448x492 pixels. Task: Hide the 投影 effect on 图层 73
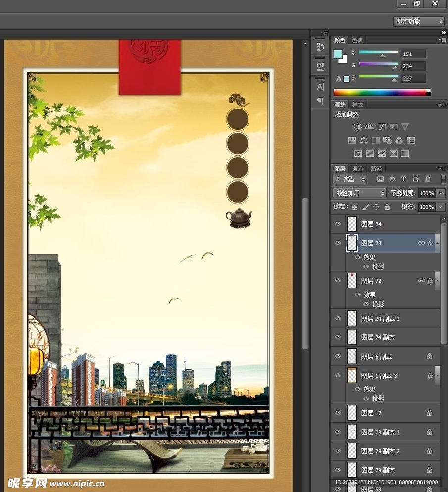click(x=366, y=267)
